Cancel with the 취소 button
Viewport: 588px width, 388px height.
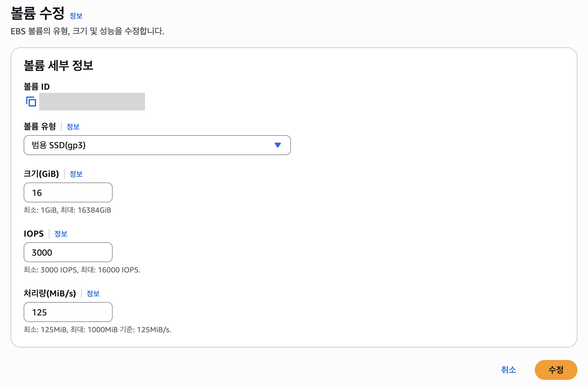(509, 370)
